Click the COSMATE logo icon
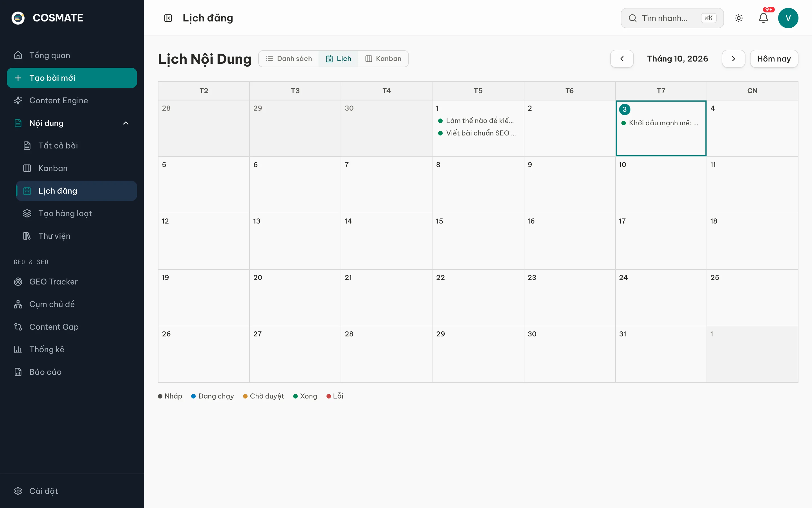Viewport: 812px width, 508px height. 18,18
